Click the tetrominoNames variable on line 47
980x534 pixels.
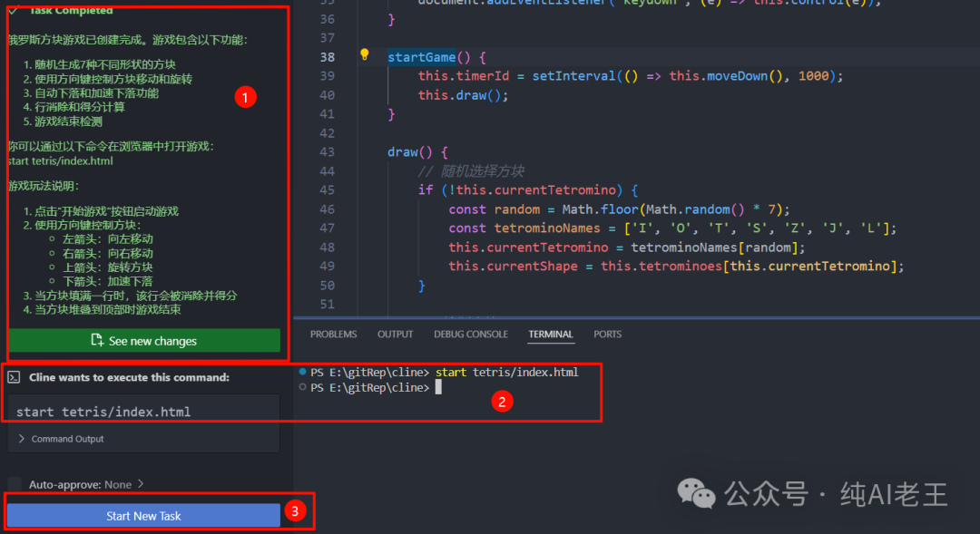pos(547,228)
